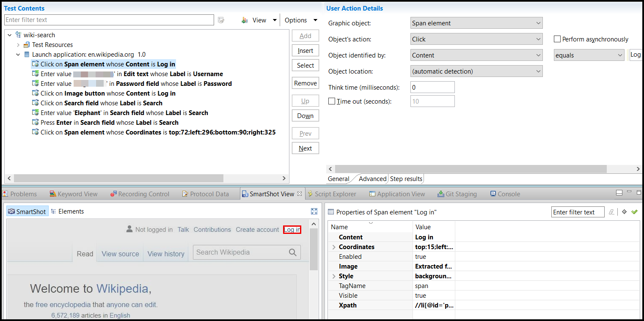Open the Git Staging tab
The width and height of the screenshot is (644, 321).
pos(457,194)
